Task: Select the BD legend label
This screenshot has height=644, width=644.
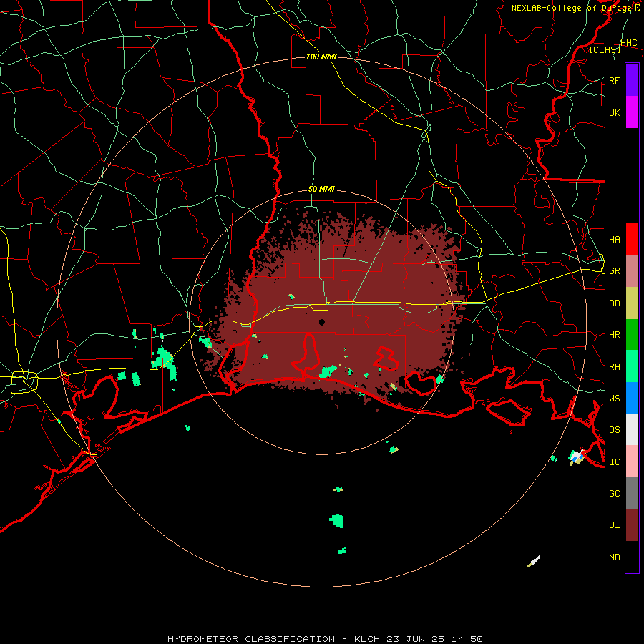Action: (614, 303)
